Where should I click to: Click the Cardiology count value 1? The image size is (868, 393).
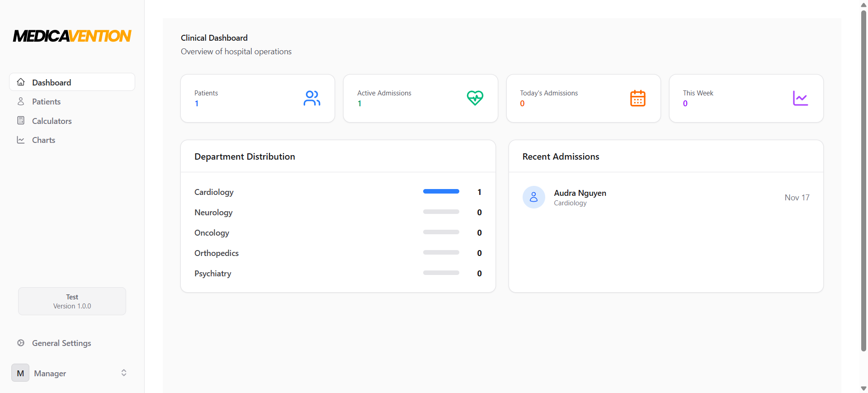(479, 192)
